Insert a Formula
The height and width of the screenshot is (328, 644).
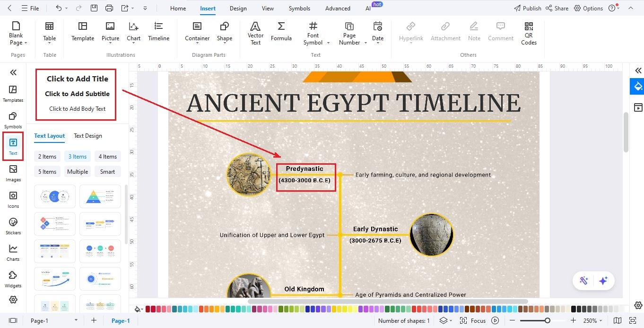[x=281, y=32]
